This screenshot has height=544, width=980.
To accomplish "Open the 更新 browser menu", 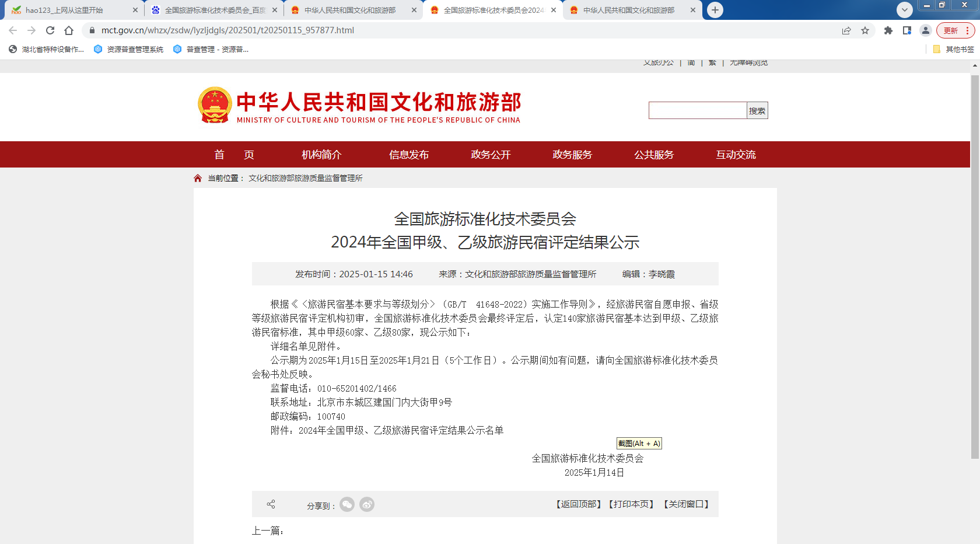I will [x=956, y=30].
